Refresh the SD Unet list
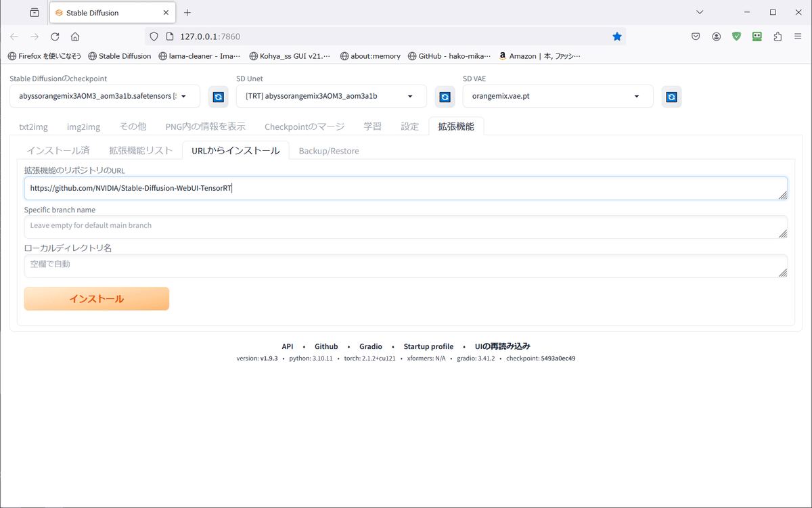The image size is (812, 508). [445, 97]
